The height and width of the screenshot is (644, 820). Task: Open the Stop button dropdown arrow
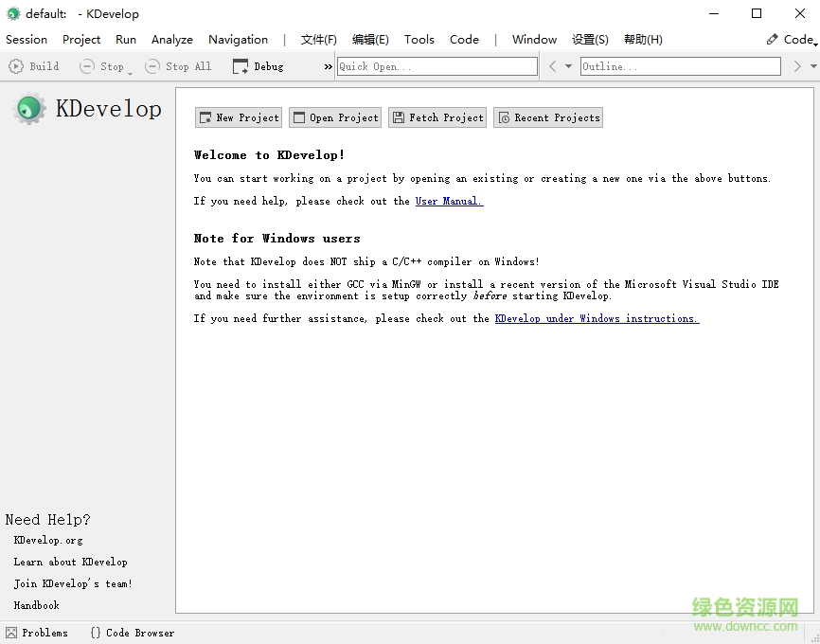click(131, 73)
